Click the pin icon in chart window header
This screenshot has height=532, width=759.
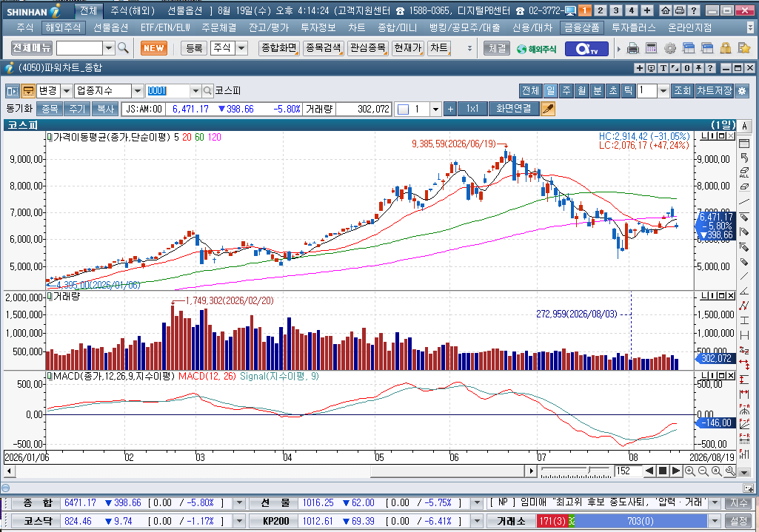pos(698,68)
